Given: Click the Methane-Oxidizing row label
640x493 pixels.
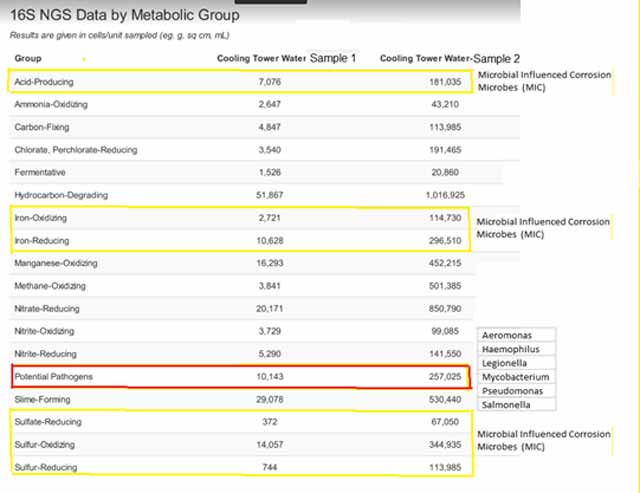Looking at the screenshot, I should tap(51, 286).
